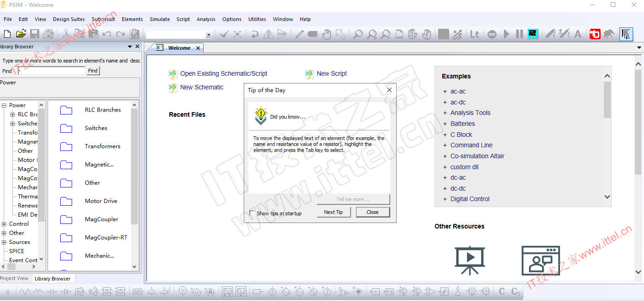Image resolution: width=644 pixels, height=301 pixels.
Task: Click the Save disk icon
Action: tap(35, 34)
